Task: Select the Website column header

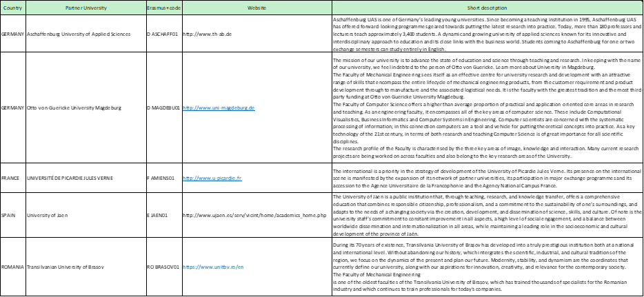Action: 256,8
